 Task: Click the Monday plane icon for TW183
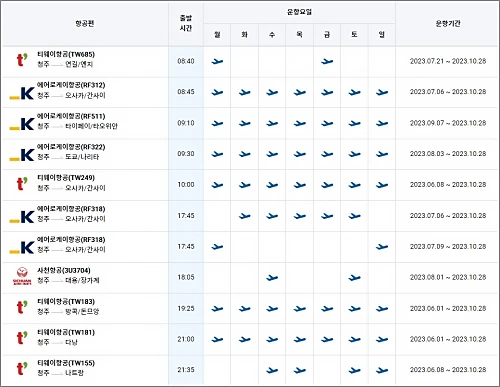pyautogui.click(x=217, y=309)
